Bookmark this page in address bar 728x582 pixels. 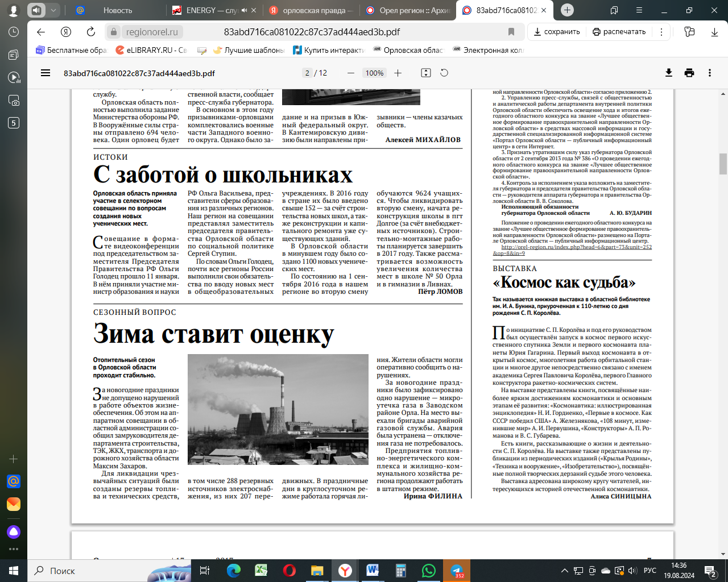click(511, 32)
